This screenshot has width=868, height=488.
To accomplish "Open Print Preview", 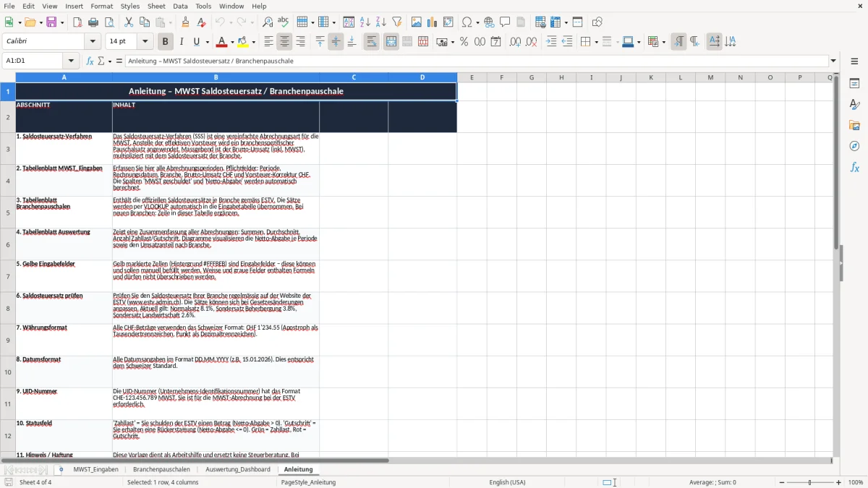I will click(109, 22).
